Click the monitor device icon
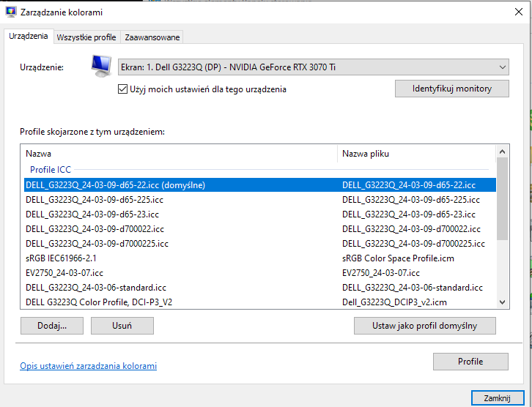The width and height of the screenshot is (532, 407). (100, 67)
